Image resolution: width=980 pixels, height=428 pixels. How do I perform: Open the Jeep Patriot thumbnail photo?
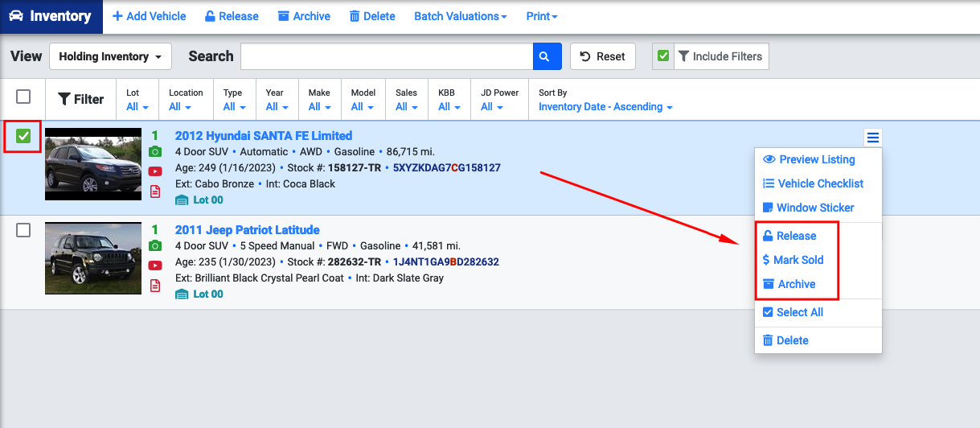pyautogui.click(x=93, y=258)
